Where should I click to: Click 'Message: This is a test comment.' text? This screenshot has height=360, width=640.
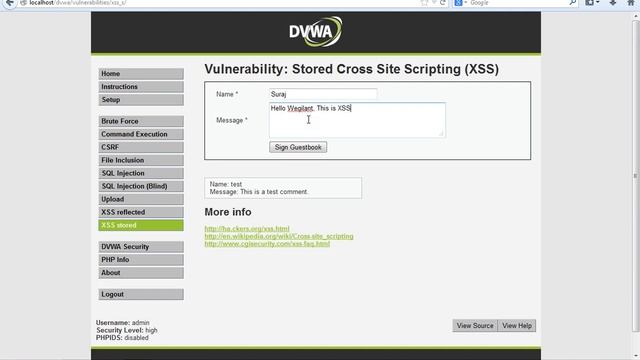(259, 192)
